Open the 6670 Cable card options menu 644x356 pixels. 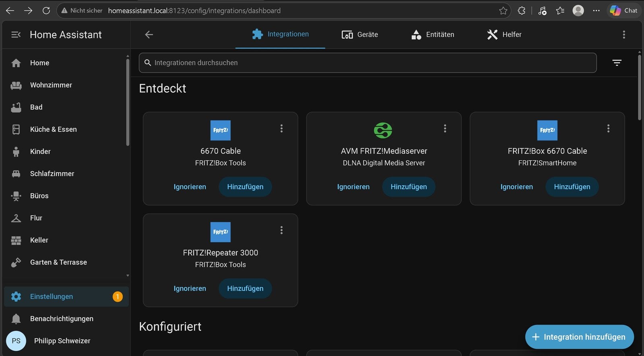coord(281,128)
